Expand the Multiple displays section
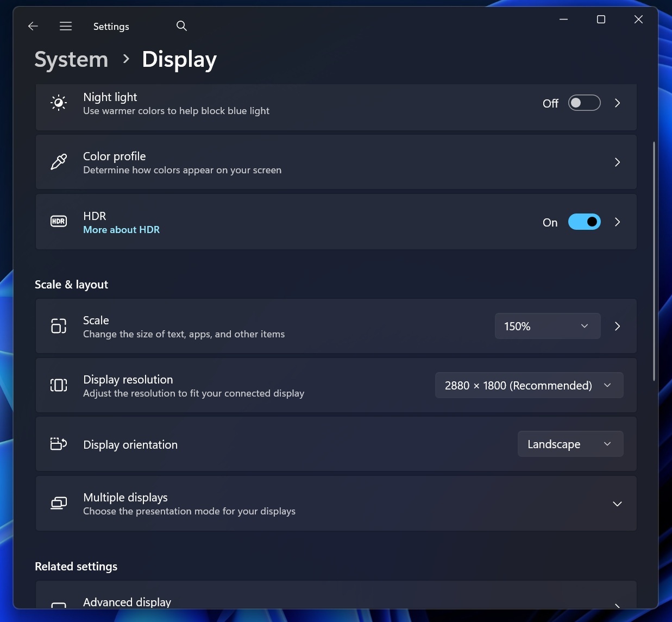672x622 pixels. coord(617,504)
